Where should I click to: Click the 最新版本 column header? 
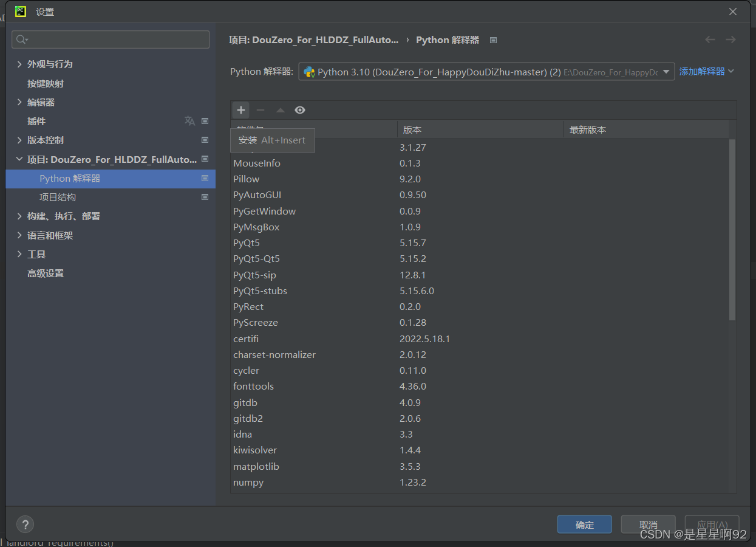pos(646,129)
